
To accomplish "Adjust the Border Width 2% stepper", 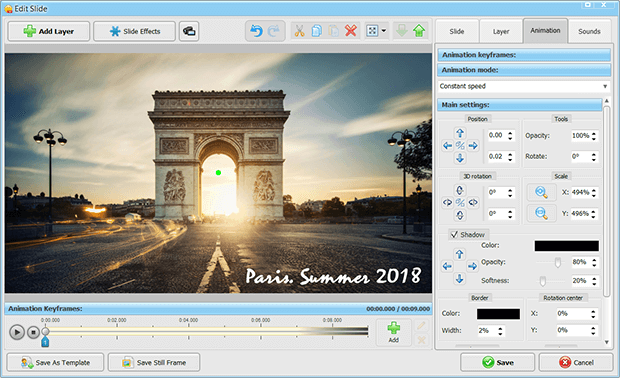I will pyautogui.click(x=500, y=331).
